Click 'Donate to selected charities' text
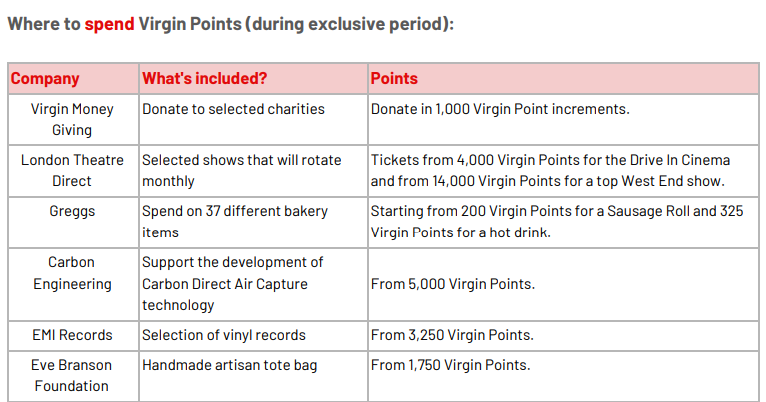766x402 pixels. point(233,109)
